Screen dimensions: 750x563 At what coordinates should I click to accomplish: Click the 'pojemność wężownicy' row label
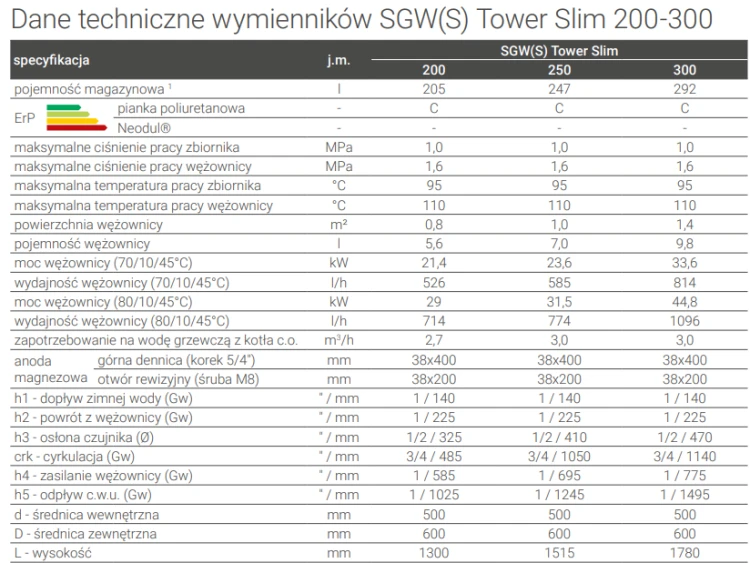[82, 244]
